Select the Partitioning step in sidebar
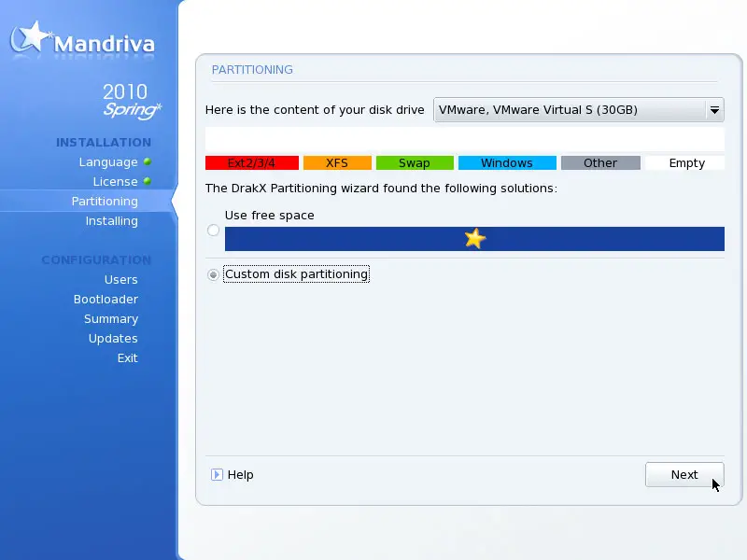The width and height of the screenshot is (747, 560). pos(105,201)
